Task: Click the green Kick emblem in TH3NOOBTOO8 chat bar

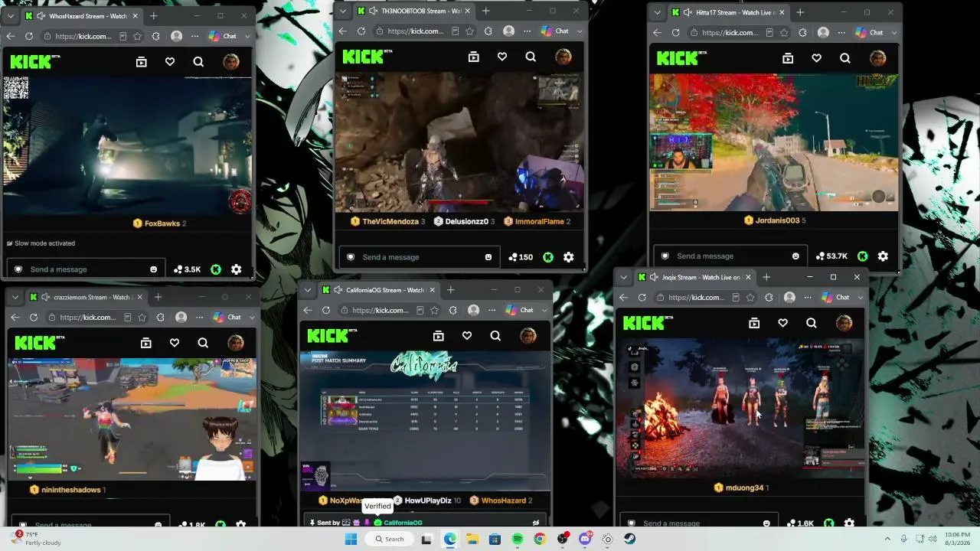Action: (548, 257)
